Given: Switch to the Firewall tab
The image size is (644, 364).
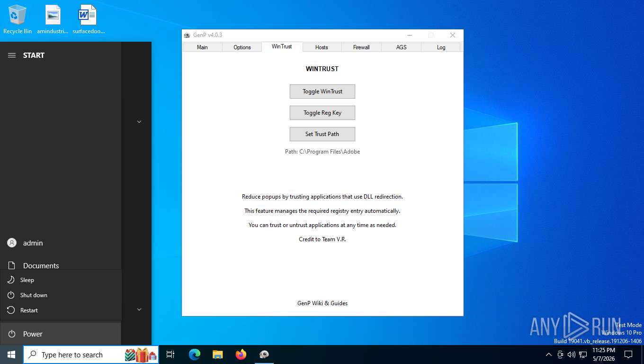Looking at the screenshot, I should pyautogui.click(x=361, y=47).
